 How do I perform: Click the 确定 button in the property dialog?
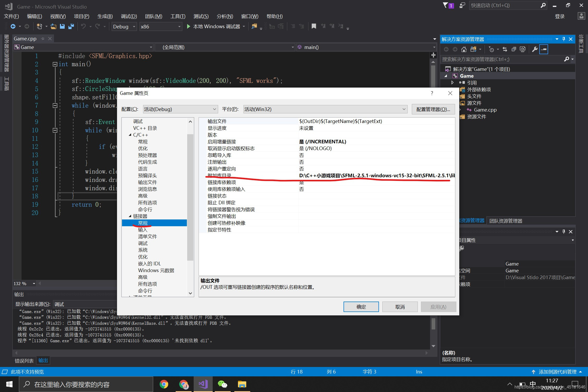click(361, 307)
